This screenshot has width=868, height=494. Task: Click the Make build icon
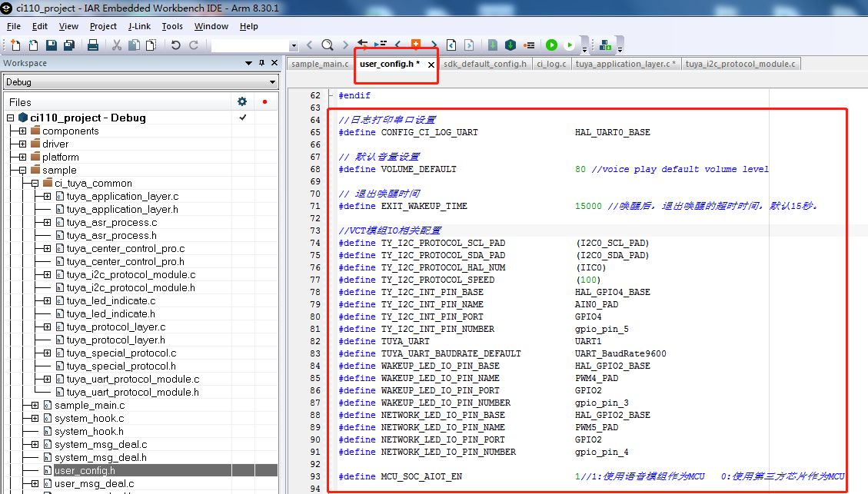click(510, 45)
